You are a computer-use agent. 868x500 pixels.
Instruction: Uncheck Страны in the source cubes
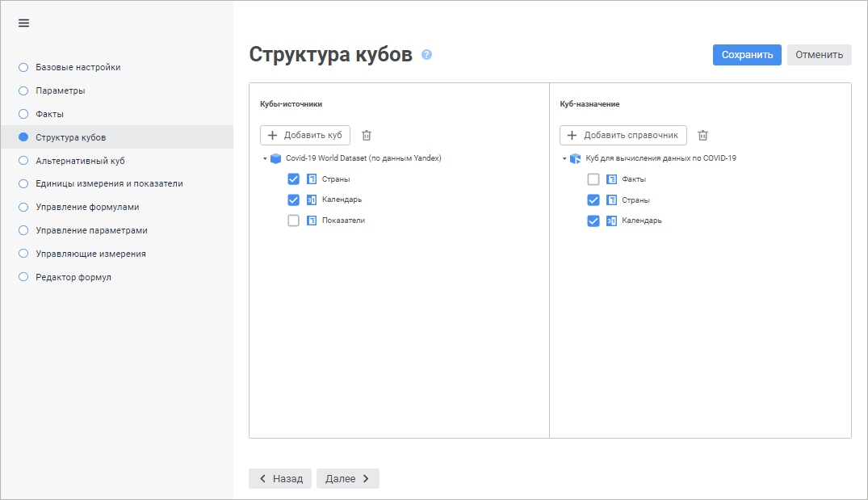coord(294,179)
